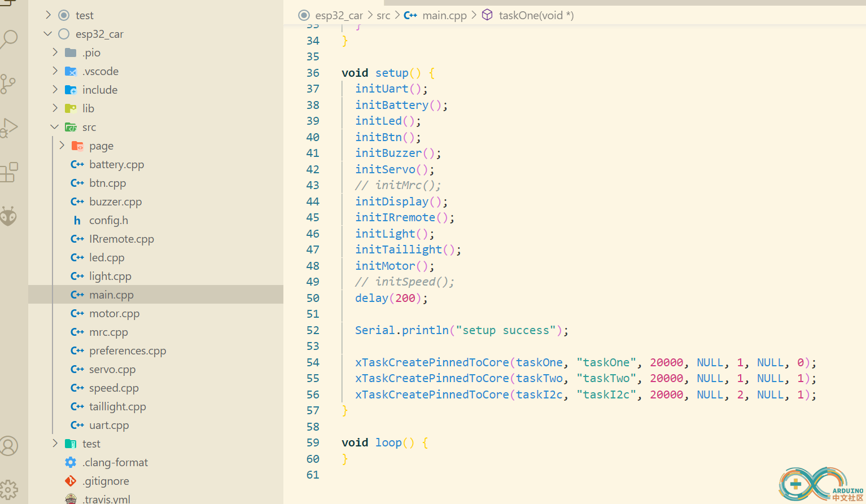
Task: Collapse the src folder chevron
Action: point(55,127)
